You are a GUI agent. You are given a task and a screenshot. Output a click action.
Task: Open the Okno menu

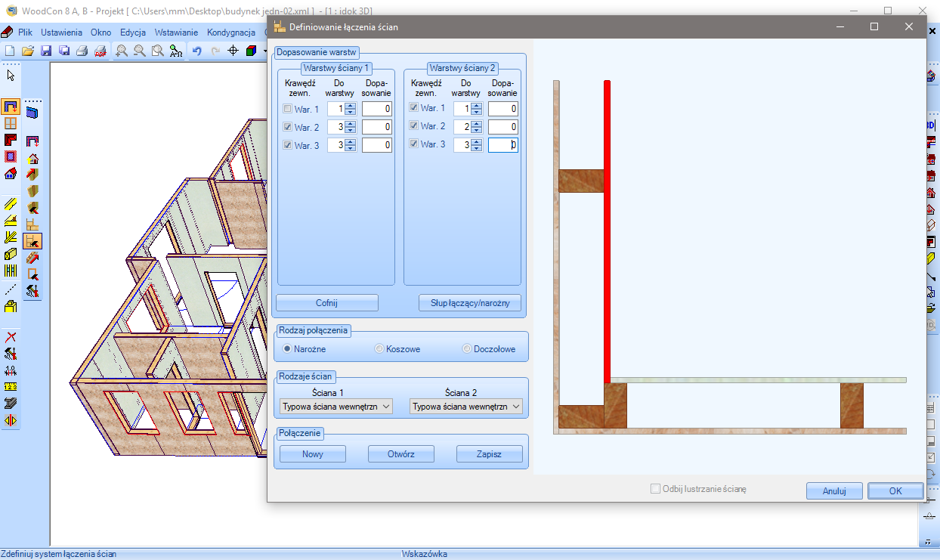click(x=100, y=32)
